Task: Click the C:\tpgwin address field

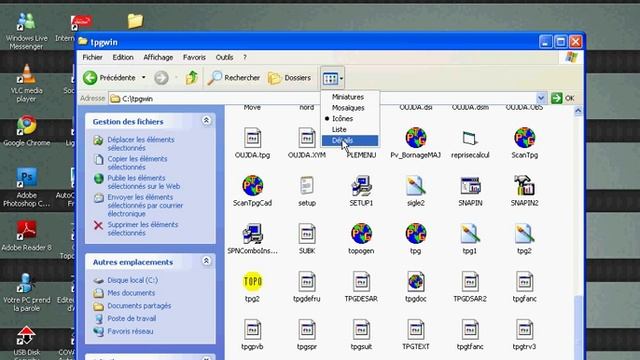Action: pyautogui.click(x=322, y=98)
